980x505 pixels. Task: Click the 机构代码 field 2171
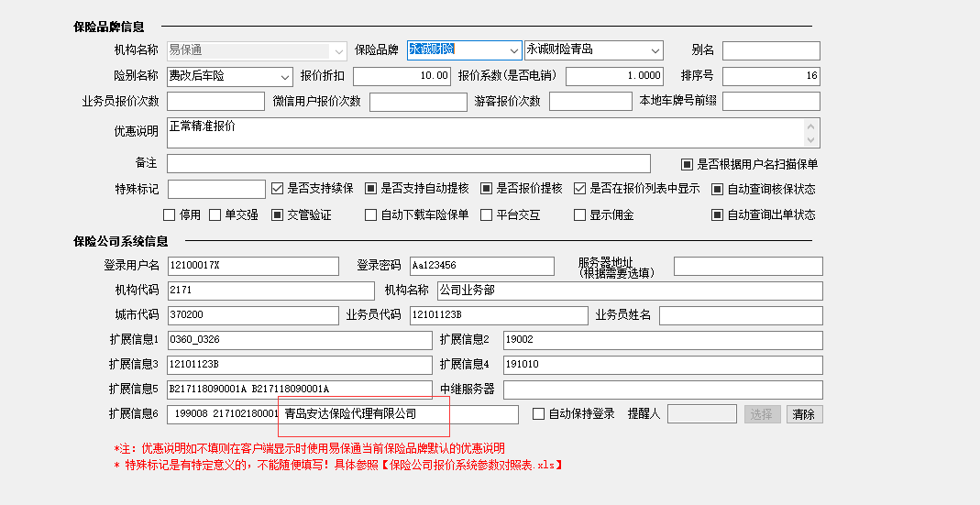[x=270, y=291]
